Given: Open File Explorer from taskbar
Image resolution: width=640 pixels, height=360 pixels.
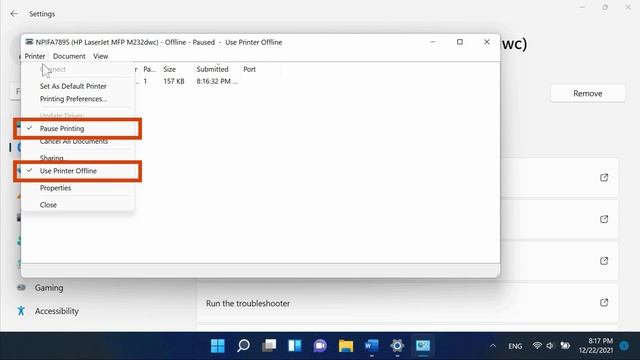Looking at the screenshot, I should 346,346.
